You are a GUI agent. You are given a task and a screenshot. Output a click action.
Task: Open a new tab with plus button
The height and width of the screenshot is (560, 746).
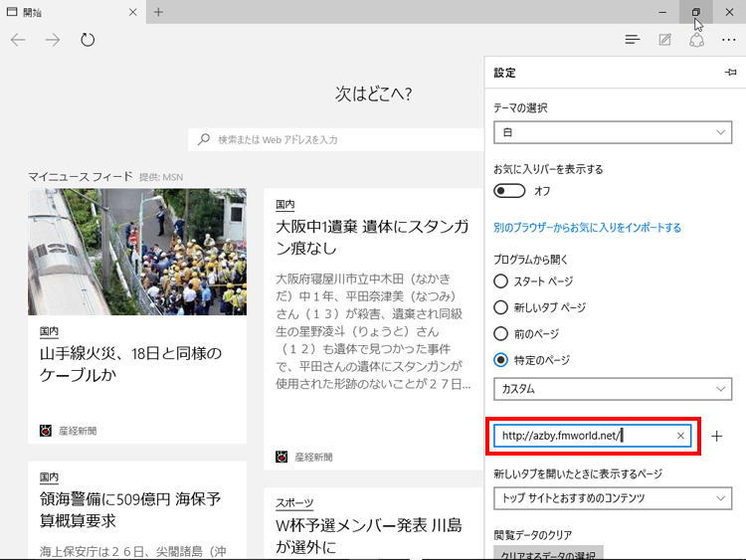[x=158, y=12]
